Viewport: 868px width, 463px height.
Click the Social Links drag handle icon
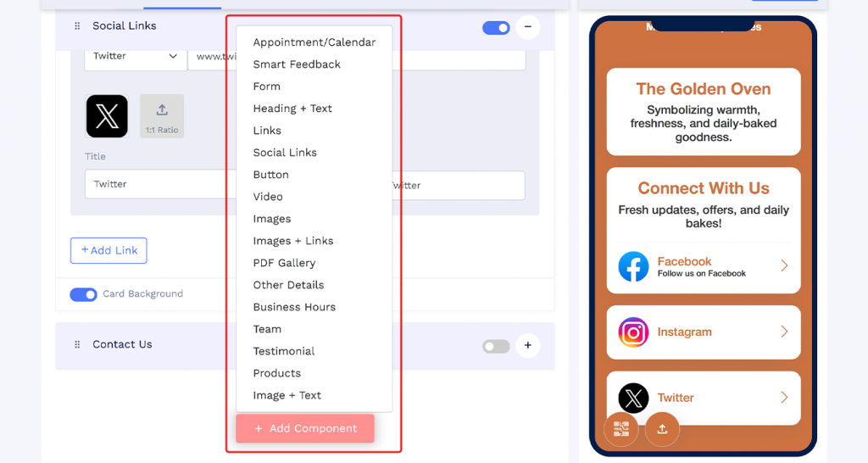77,26
